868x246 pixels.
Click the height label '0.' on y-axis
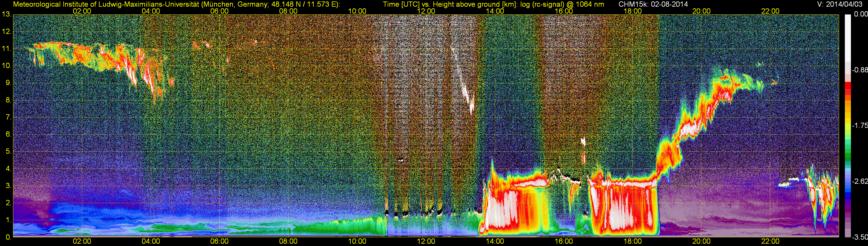[8, 237]
